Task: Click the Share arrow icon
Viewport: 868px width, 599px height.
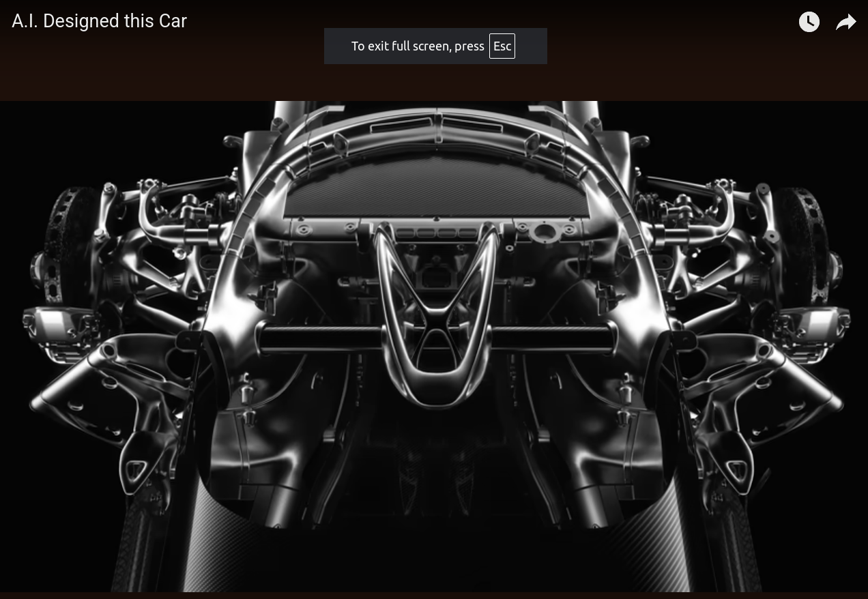Action: [846, 23]
